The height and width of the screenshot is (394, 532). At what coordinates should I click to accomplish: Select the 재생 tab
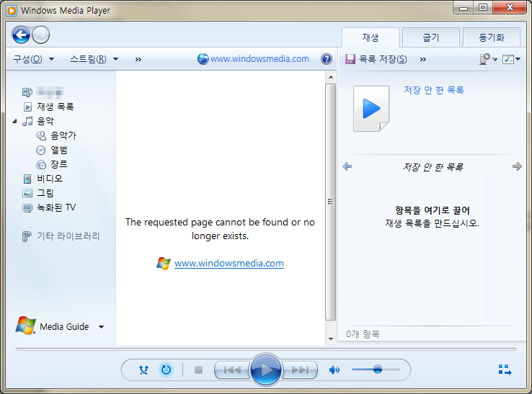coord(370,37)
